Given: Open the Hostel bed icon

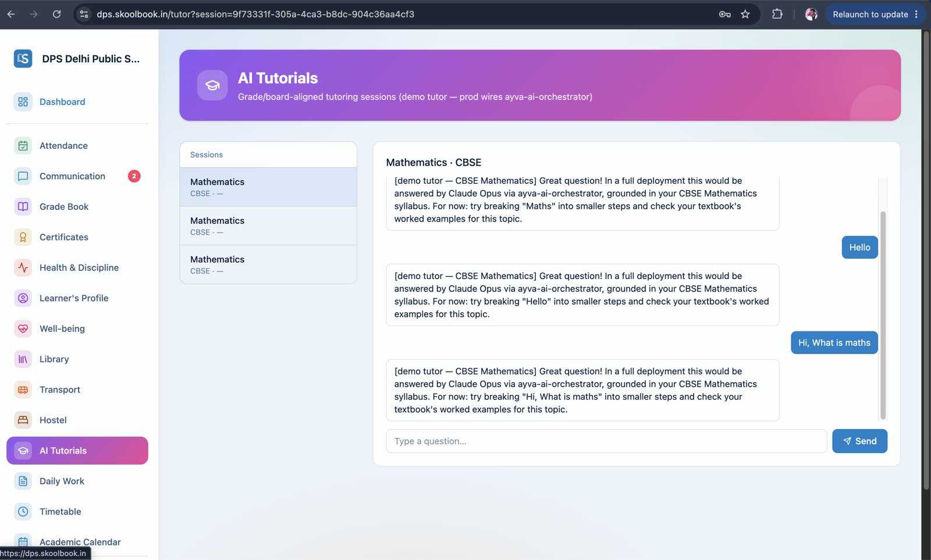Looking at the screenshot, I should [x=23, y=420].
